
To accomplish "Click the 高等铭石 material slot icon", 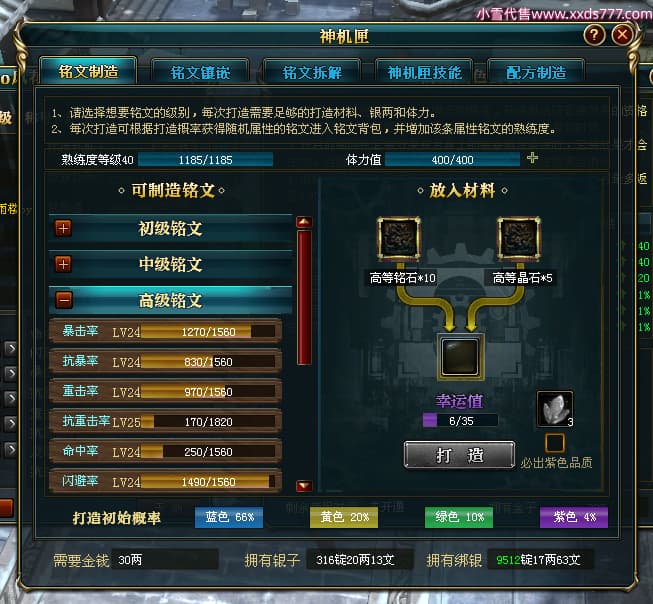I will (399, 239).
